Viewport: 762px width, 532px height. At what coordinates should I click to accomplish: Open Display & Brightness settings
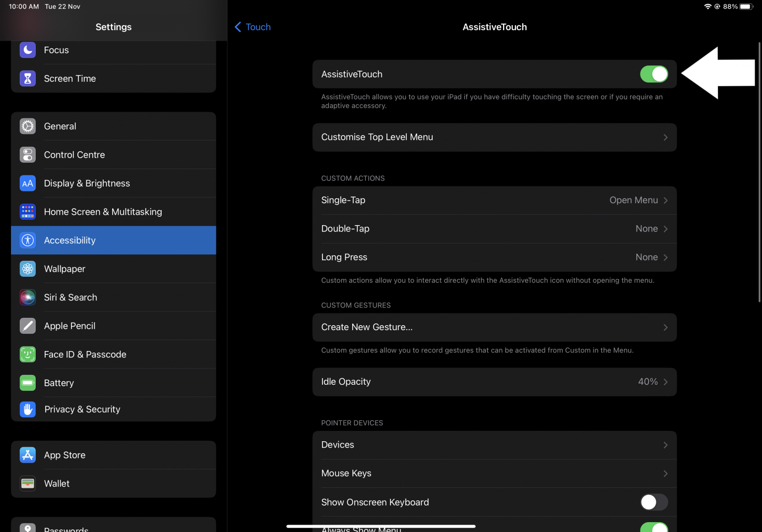(114, 183)
